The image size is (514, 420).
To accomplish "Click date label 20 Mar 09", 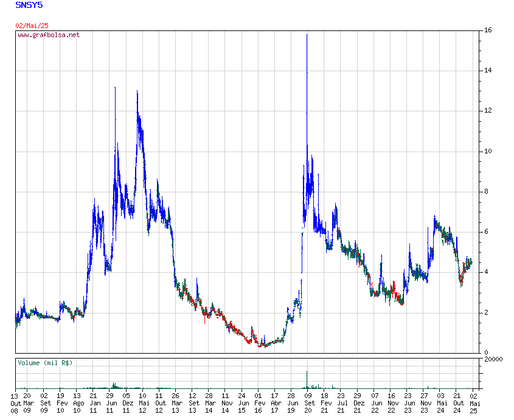I will pos(29,404).
